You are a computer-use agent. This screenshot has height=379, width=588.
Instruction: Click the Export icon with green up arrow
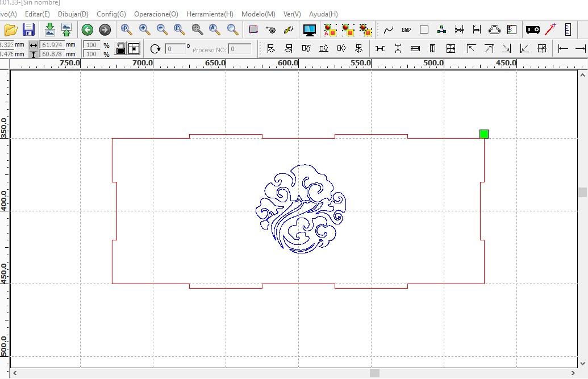click(x=66, y=30)
